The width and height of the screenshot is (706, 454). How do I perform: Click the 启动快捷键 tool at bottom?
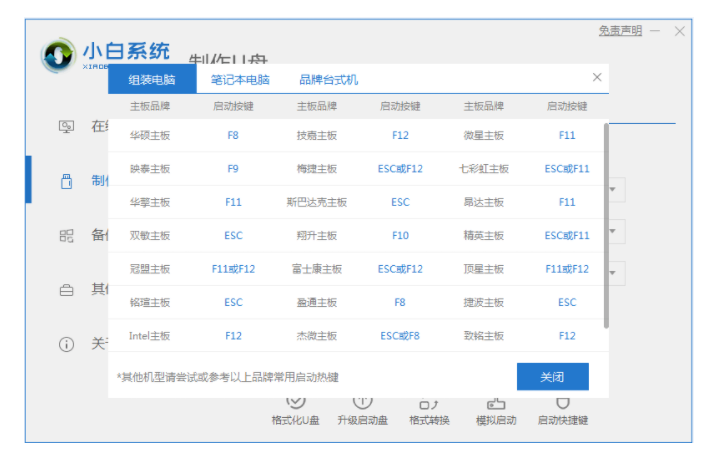point(562,412)
